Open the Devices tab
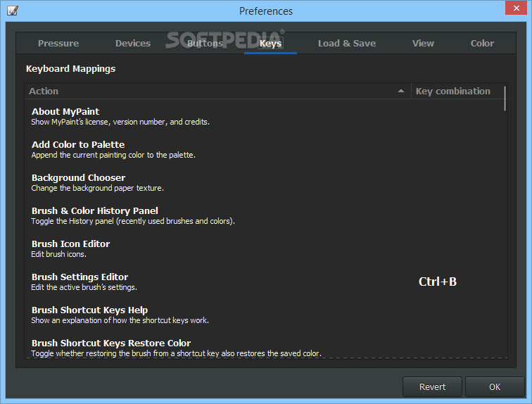This screenshot has width=532, height=404. pos(133,44)
